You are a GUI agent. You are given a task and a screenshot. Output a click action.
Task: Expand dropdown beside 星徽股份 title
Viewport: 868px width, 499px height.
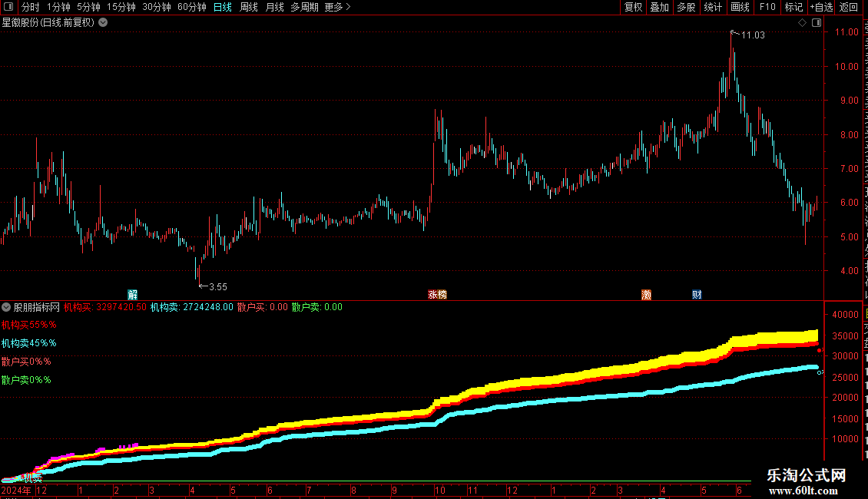(x=103, y=23)
